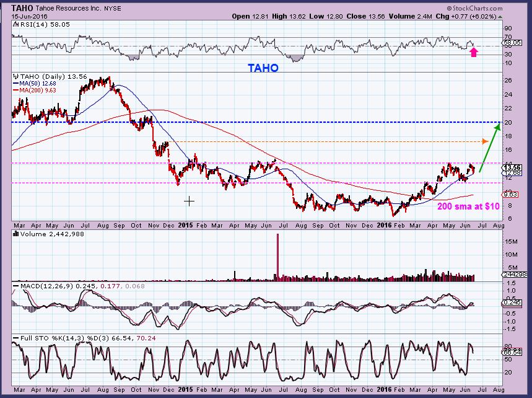Click the 18 label on the price axis
The width and height of the screenshot is (532, 398).
click(x=508, y=136)
